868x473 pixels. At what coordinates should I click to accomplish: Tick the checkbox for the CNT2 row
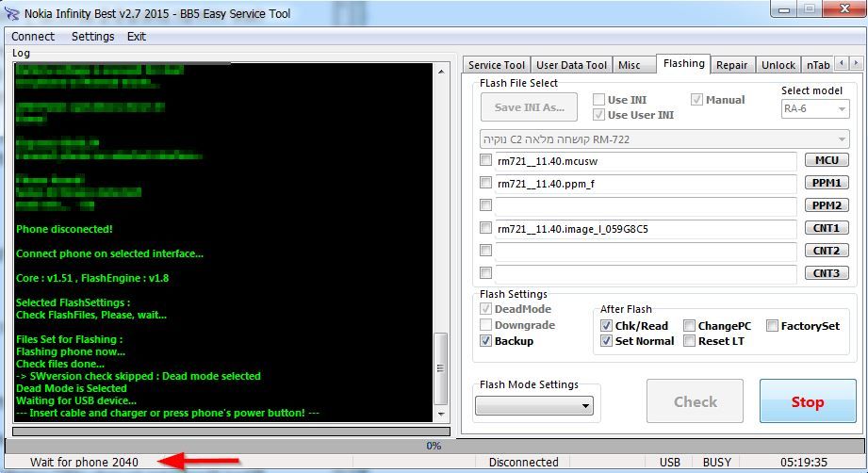pyautogui.click(x=485, y=250)
